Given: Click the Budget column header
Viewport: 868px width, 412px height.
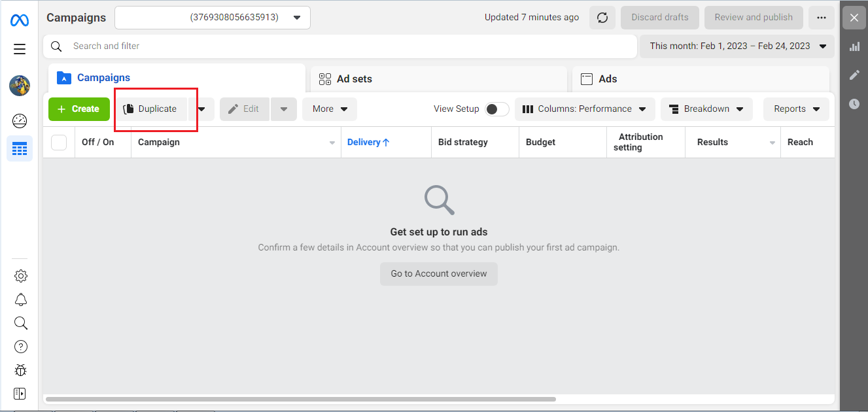Looking at the screenshot, I should point(563,143).
